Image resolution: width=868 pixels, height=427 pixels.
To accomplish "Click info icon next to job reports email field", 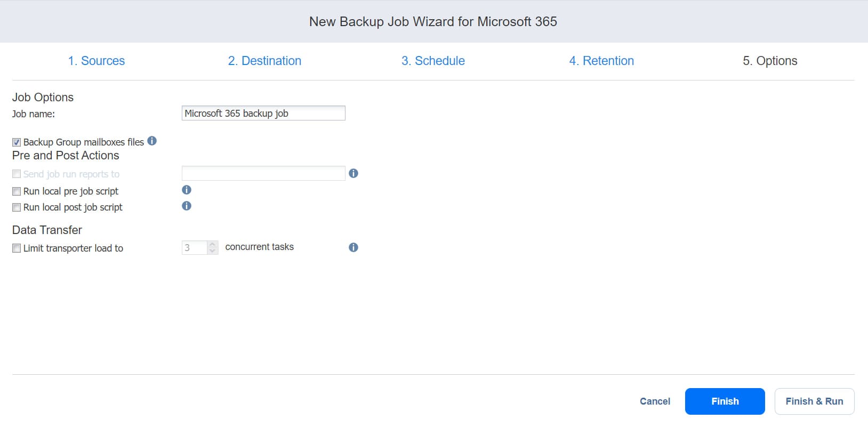I will click(x=353, y=173).
